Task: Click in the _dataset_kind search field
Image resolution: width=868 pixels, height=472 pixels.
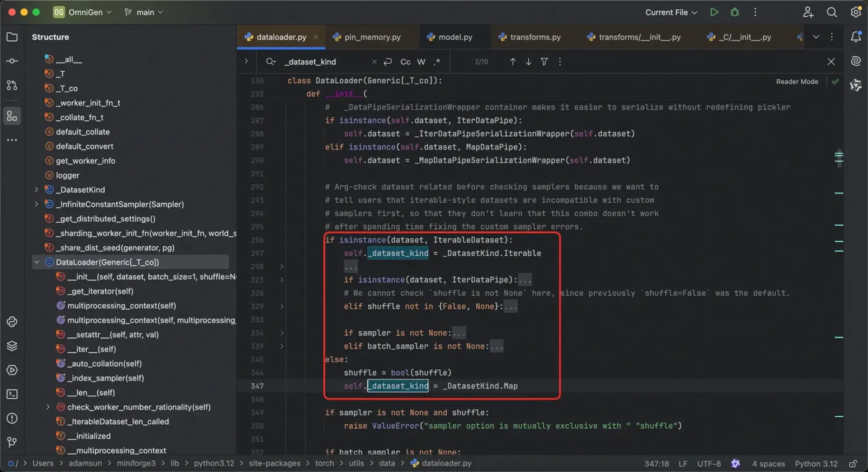Action: [x=322, y=61]
